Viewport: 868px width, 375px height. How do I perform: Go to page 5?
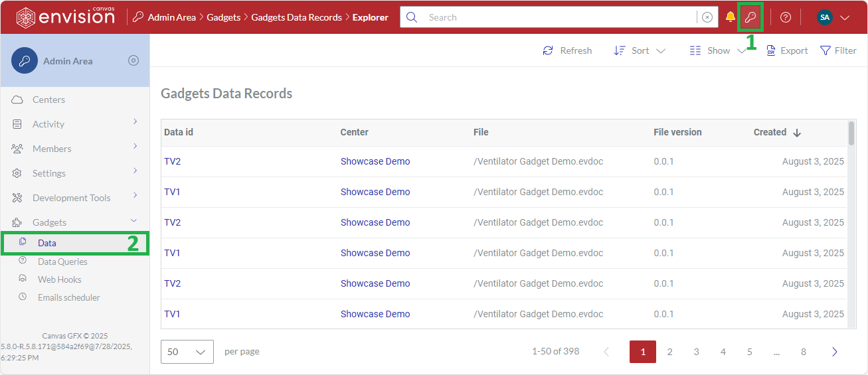[x=749, y=352]
